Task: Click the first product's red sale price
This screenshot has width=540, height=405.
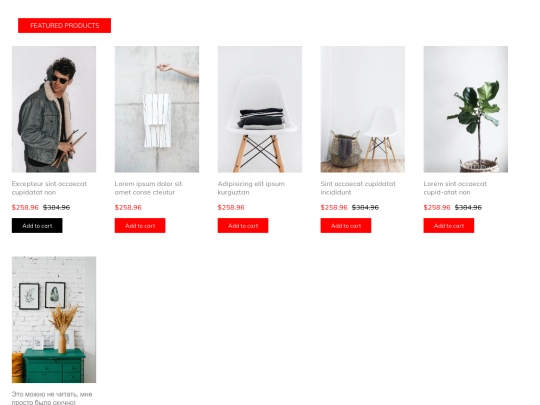Action: pos(25,207)
